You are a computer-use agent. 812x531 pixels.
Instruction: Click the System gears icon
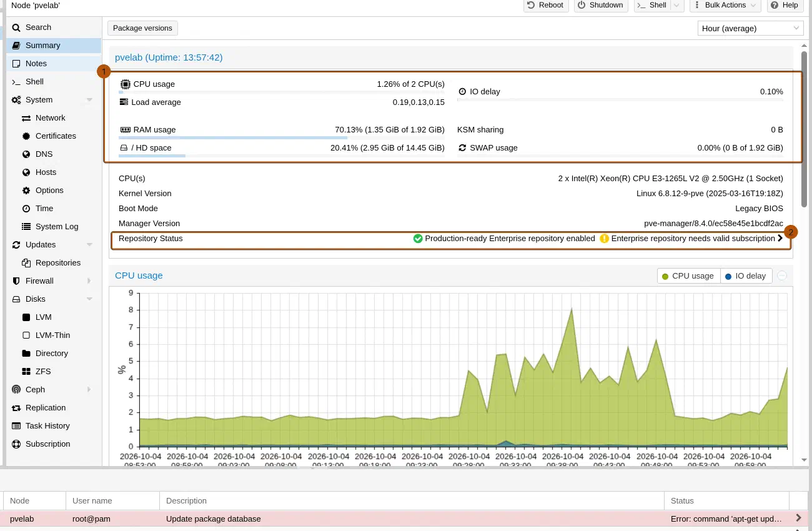[16, 100]
